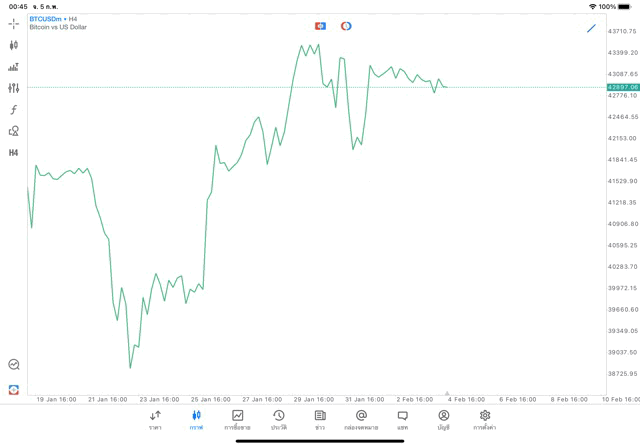Open the drawing objects shapes icon
Viewport: 640px width, 447px height.
point(14,131)
